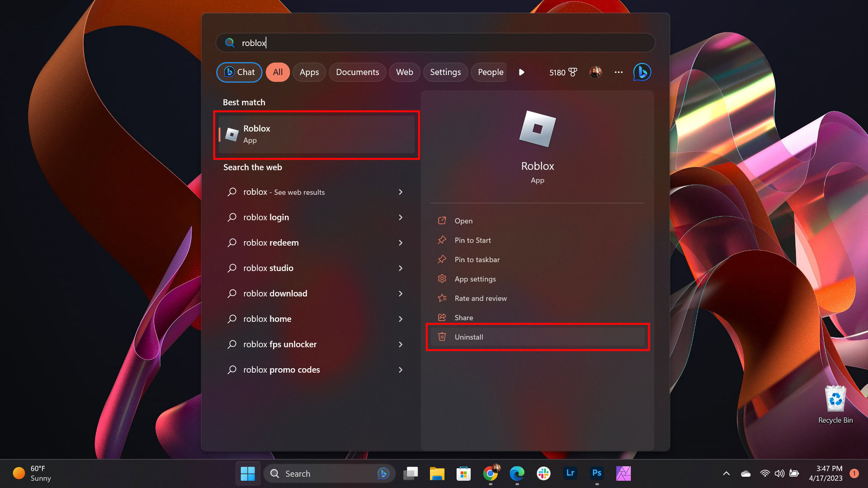Click the Rate and review option
Screen dimensions: 868x488
click(481, 298)
